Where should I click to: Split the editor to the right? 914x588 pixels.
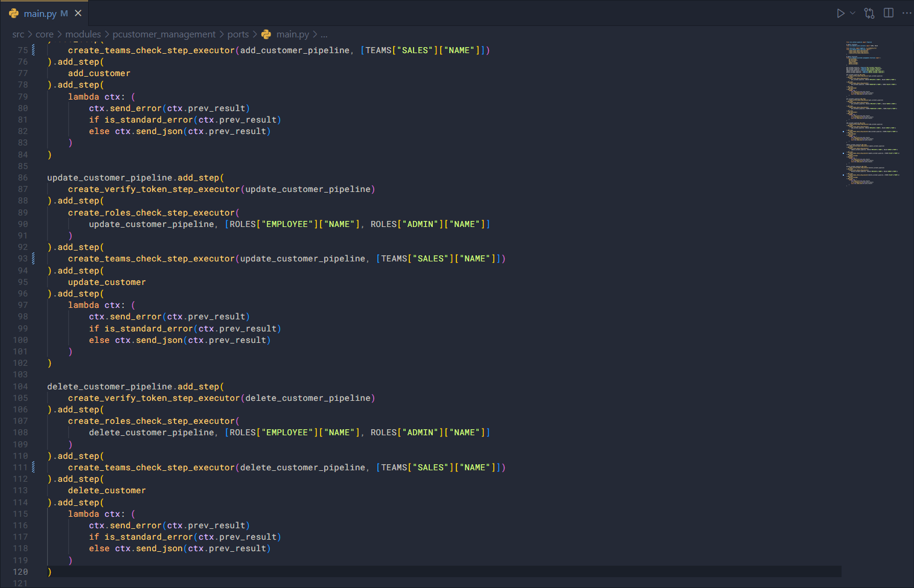coord(889,13)
